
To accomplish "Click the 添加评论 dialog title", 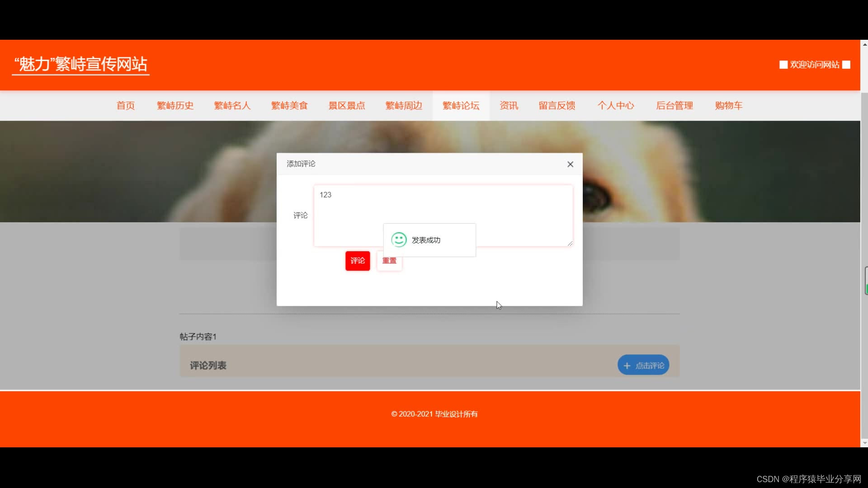I will 301,164.
